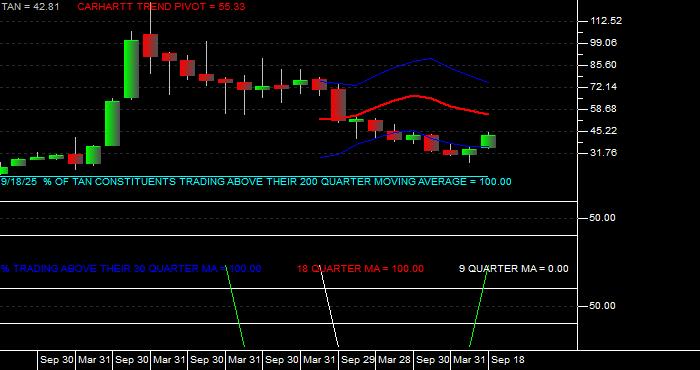Click the upper blue band line peak

(429, 58)
